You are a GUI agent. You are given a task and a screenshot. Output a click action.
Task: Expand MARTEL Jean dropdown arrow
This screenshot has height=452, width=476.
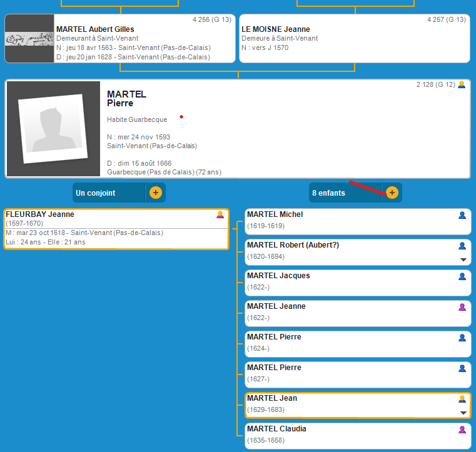pyautogui.click(x=463, y=413)
